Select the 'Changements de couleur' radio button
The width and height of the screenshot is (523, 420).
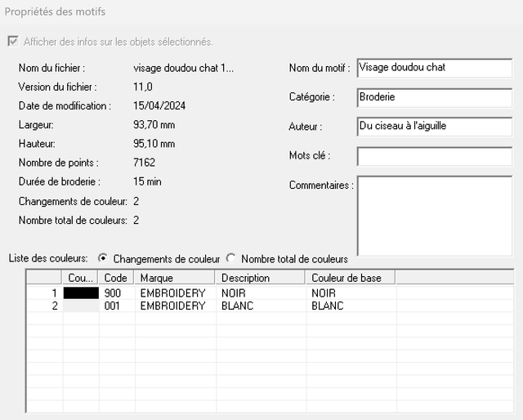pyautogui.click(x=103, y=258)
